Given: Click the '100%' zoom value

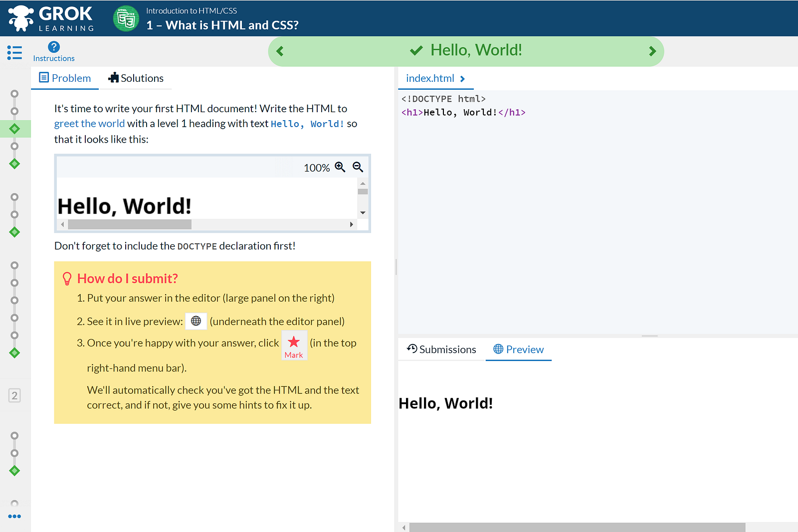Looking at the screenshot, I should tap(317, 168).
